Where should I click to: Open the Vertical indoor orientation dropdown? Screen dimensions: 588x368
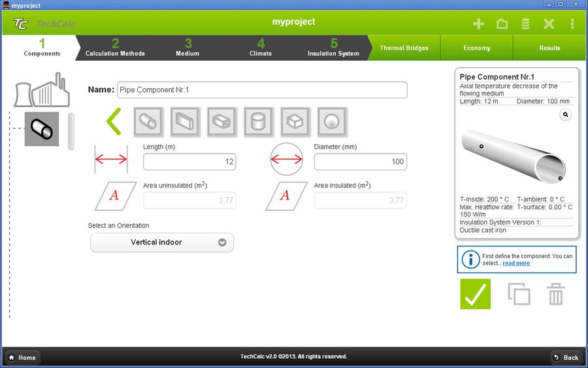[x=161, y=243]
